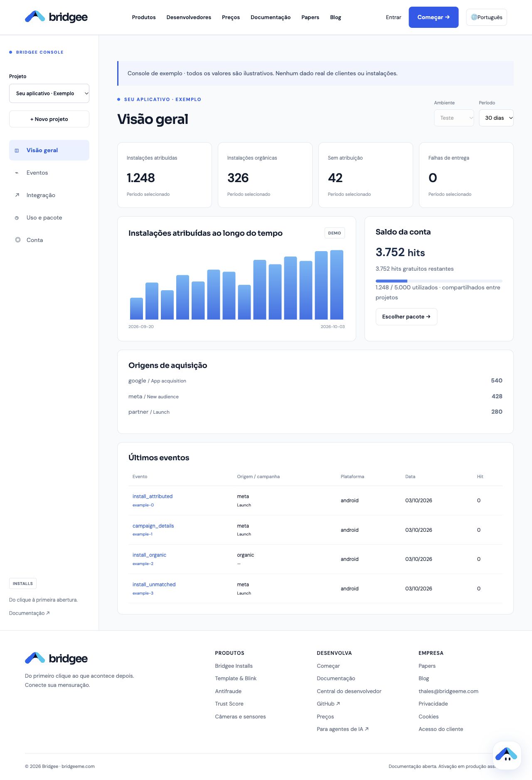
Task: Click the Uso e pacote clock icon
Action: (17, 218)
